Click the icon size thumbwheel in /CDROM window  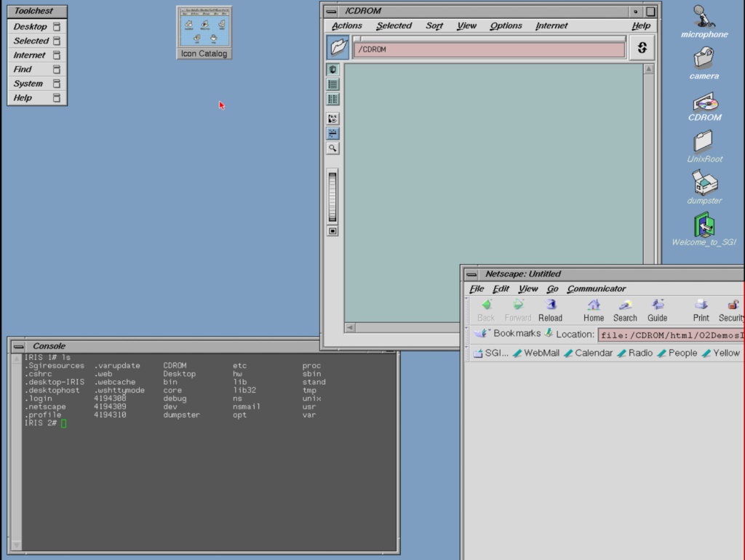[332, 196]
